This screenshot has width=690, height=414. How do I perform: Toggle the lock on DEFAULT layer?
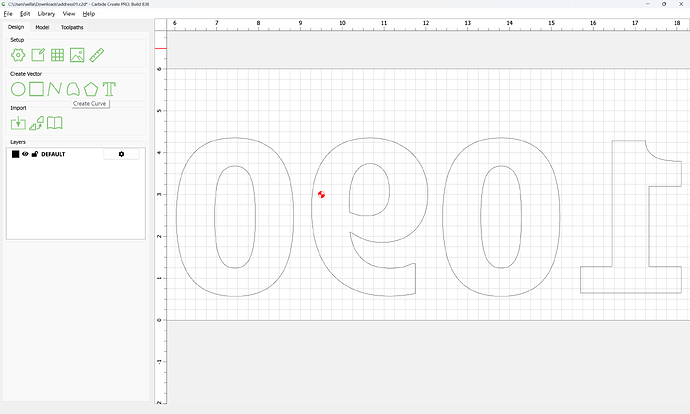pyautogui.click(x=35, y=154)
